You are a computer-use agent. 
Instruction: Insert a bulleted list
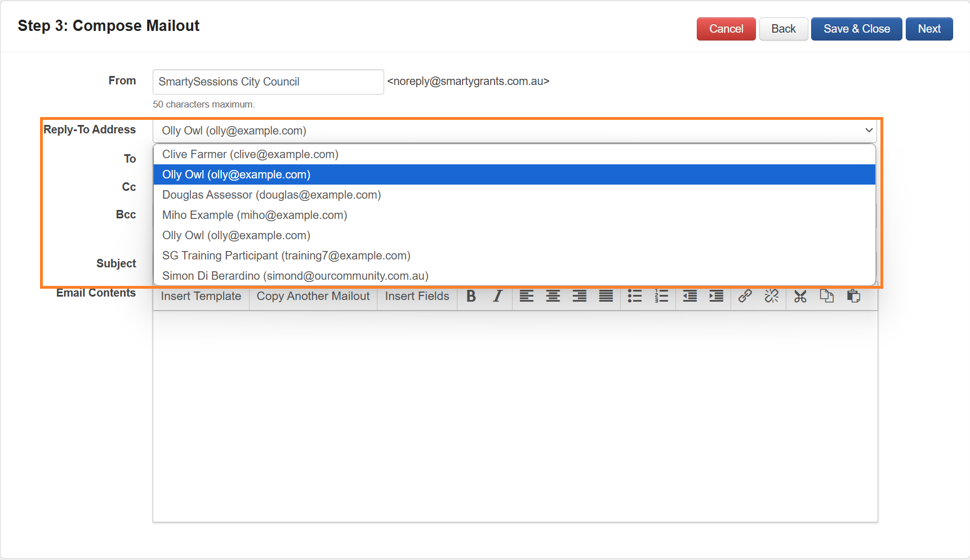635,296
